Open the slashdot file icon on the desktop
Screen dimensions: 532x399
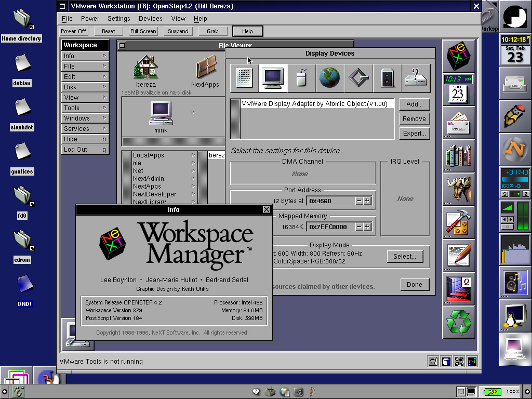(22, 108)
